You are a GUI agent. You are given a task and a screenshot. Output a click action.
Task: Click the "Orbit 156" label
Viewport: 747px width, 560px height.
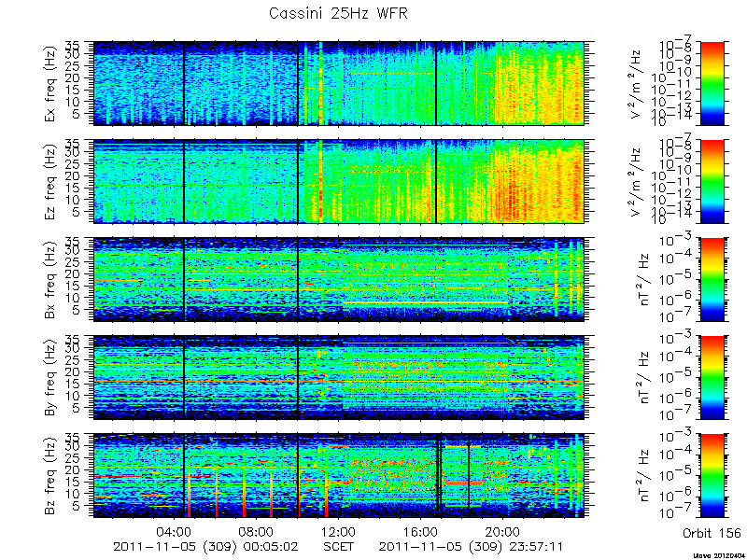point(712,533)
